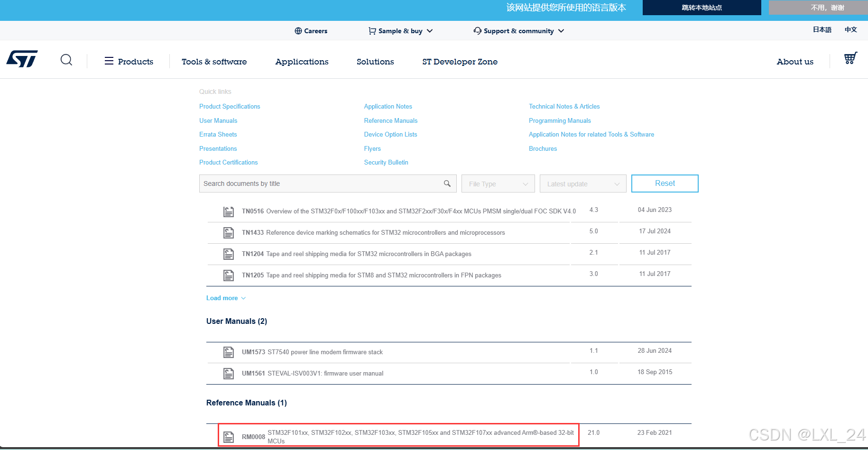Open the shopping cart icon
868x450 pixels.
tap(850, 58)
